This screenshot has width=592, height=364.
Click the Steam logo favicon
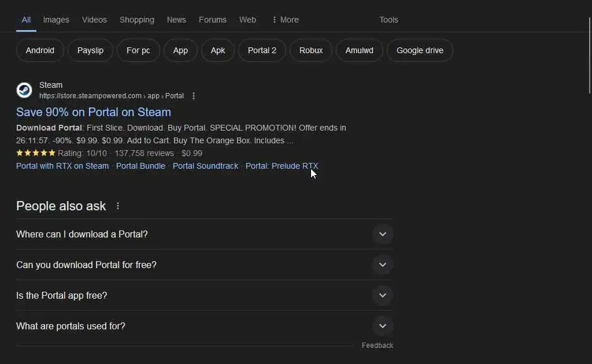coord(24,90)
